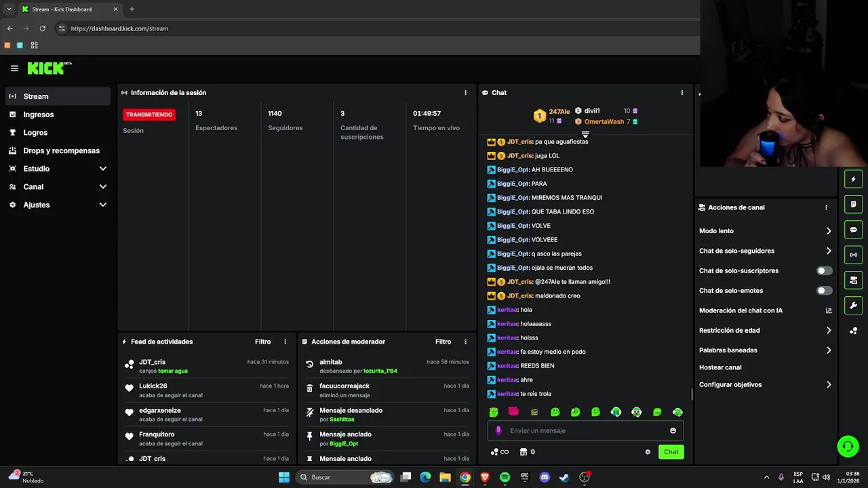Open the hamburger menu beside the Kick logo

[14, 68]
